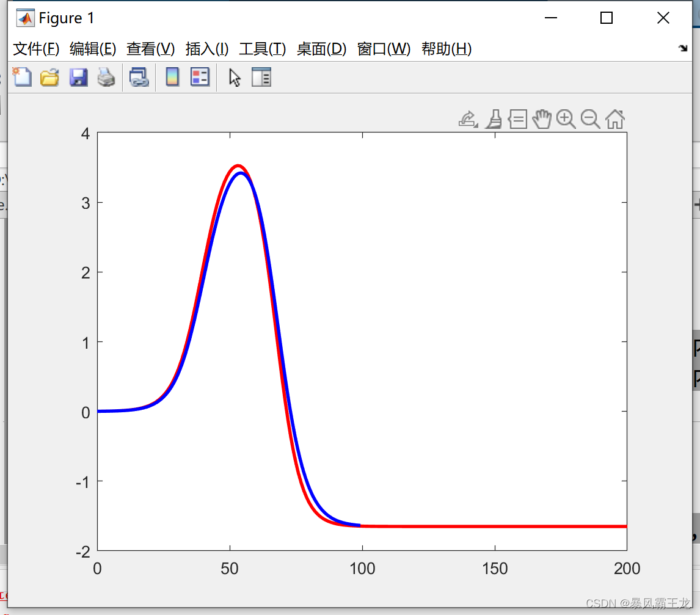Click the Link Plot chain icon
Viewport: 700px width, 615px height.
(x=139, y=78)
